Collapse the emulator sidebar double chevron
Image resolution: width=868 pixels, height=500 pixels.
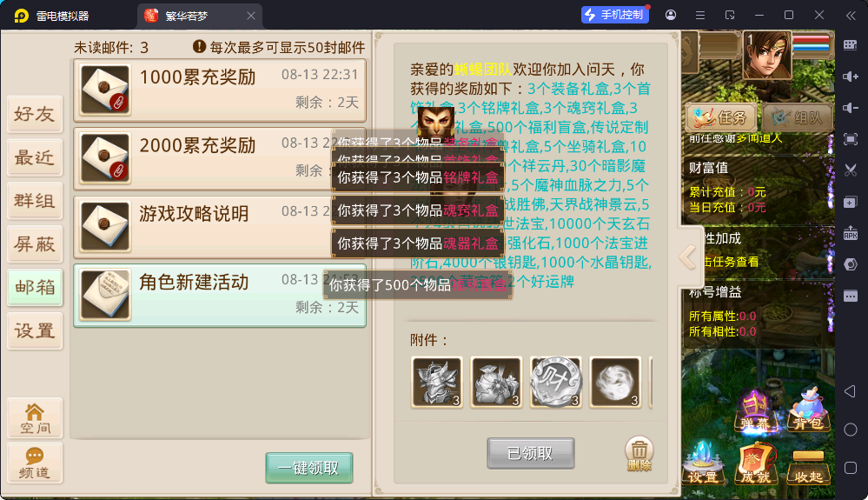[851, 16]
